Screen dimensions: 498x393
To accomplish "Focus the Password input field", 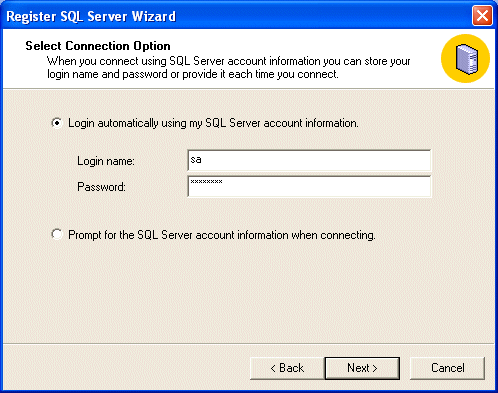I will [309, 186].
